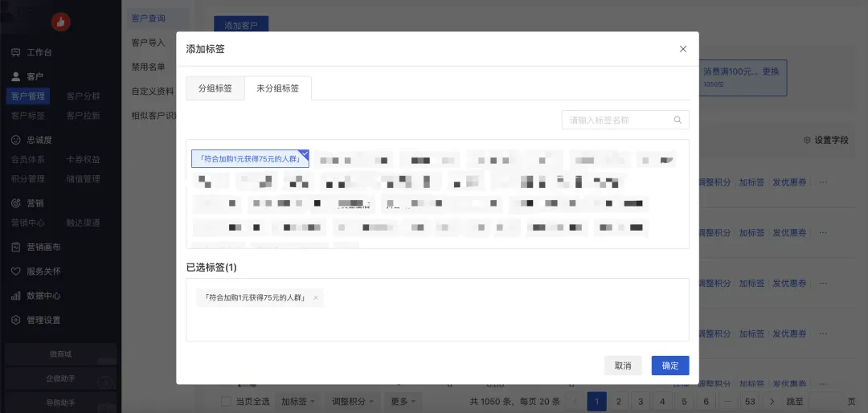
Task: Click the 设置字段 gear icon
Action: [807, 140]
